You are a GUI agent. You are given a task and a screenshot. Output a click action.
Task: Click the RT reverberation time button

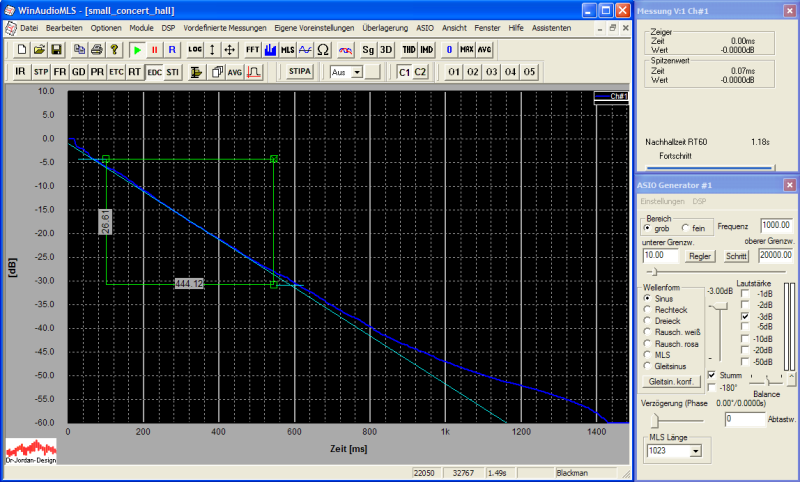(134, 72)
